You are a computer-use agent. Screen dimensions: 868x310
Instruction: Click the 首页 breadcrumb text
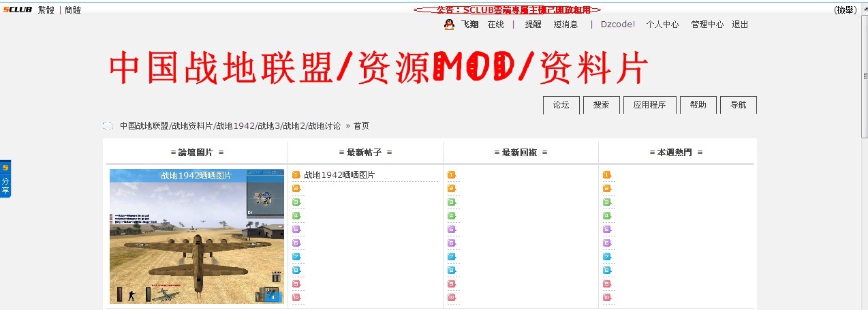click(x=361, y=126)
